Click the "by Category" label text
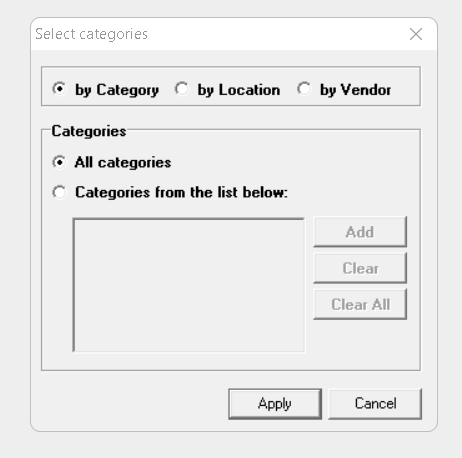The height and width of the screenshot is (458, 462). click(117, 90)
